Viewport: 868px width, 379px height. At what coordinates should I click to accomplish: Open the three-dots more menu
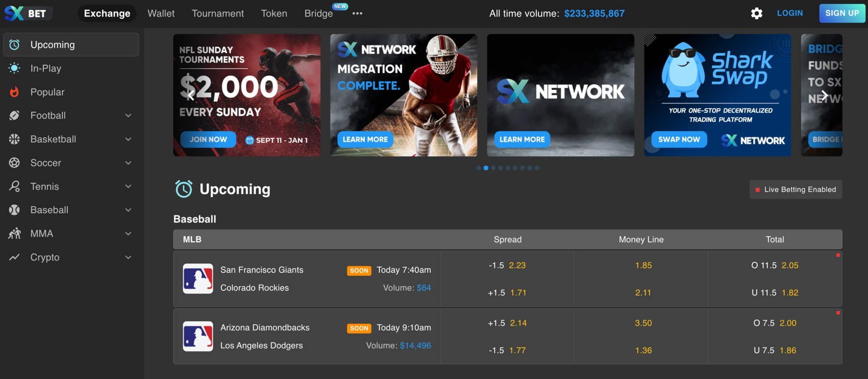pyautogui.click(x=357, y=13)
